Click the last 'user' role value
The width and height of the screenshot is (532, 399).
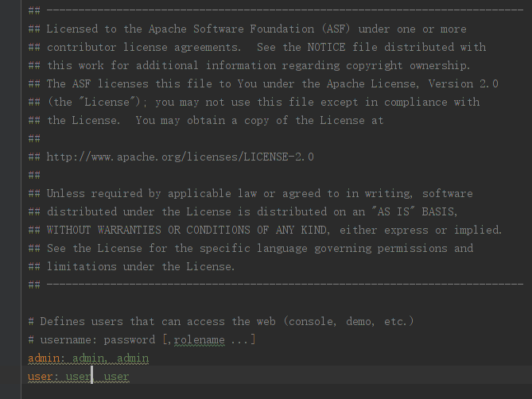pos(116,376)
